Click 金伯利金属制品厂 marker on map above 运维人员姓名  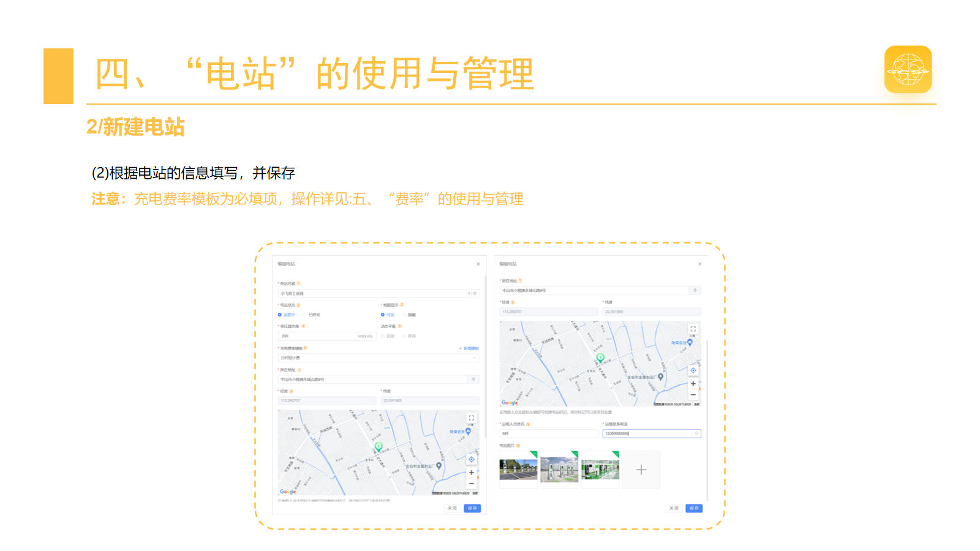click(660, 377)
